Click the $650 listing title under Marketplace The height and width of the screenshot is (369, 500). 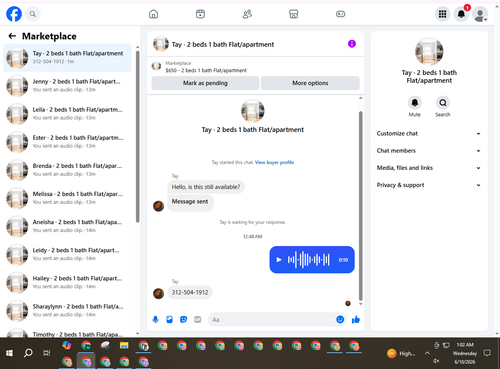[x=206, y=70]
